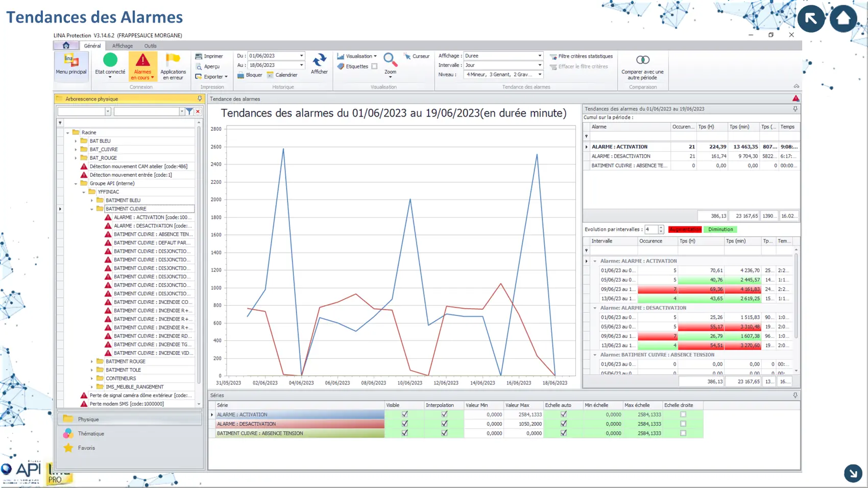Screen dimensions: 868x488
Task: Switch to the Affichage ribbon tab
Action: 123,46
